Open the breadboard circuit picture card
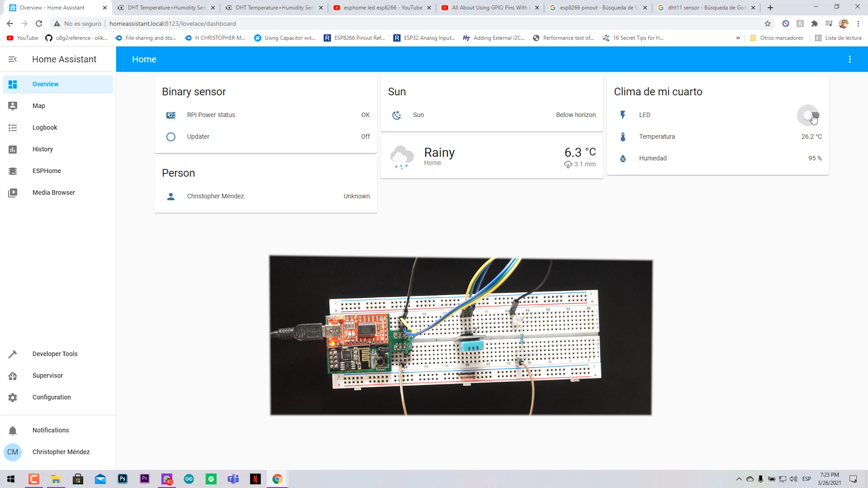 (x=461, y=335)
